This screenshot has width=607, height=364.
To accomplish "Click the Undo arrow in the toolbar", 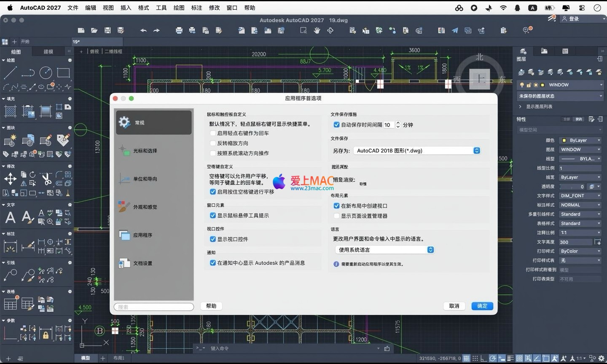I will [x=143, y=30].
